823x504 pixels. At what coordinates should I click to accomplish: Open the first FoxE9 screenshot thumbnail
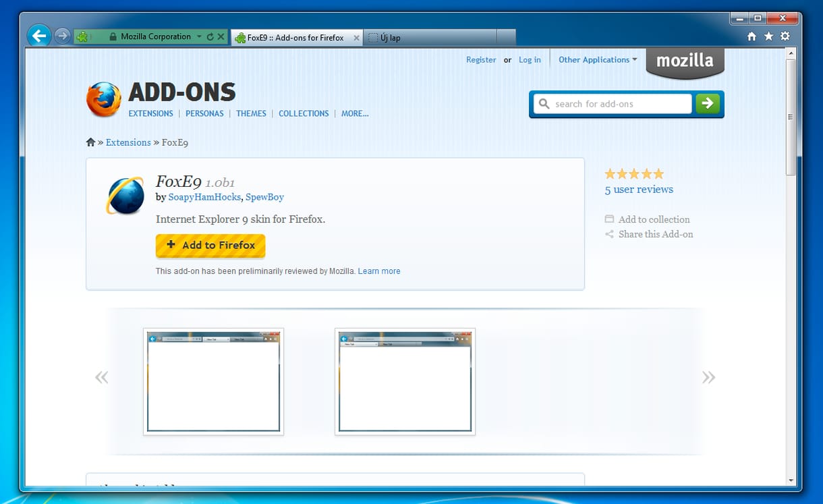pyautogui.click(x=213, y=382)
